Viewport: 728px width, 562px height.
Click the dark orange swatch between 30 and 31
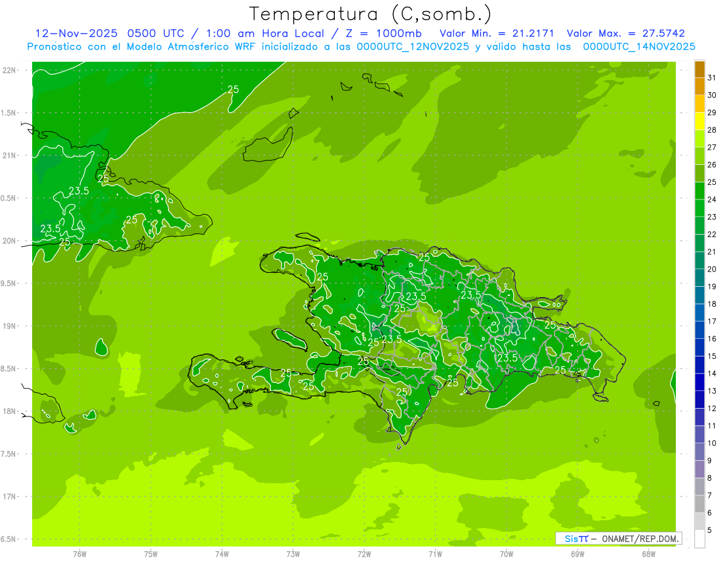pos(699,87)
